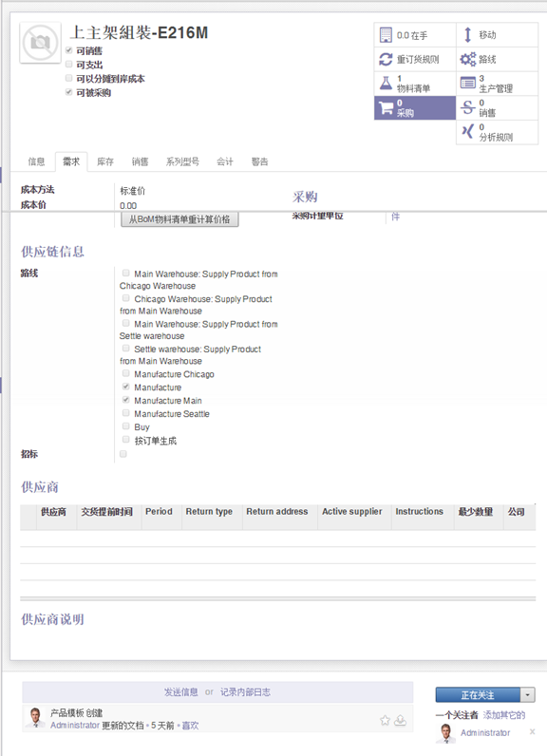Click the download icon beside the message star
547x756 pixels.
[400, 720]
